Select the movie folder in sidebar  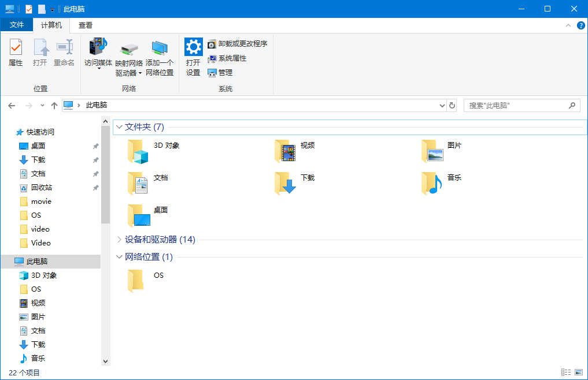(41, 201)
